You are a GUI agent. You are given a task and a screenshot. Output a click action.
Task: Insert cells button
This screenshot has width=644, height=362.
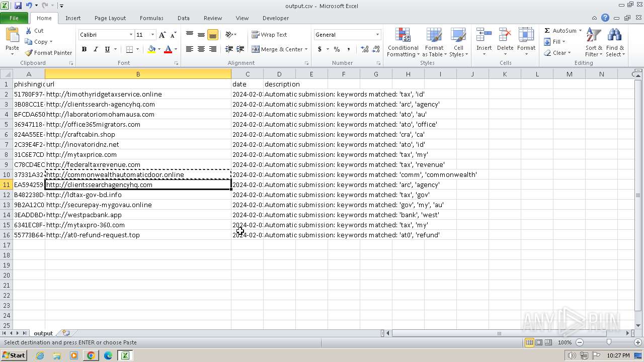484,42
